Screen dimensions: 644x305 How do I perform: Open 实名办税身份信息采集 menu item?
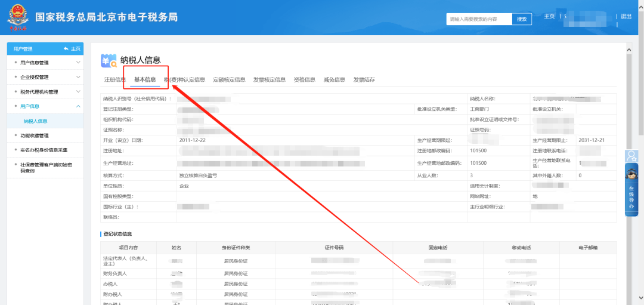[x=44, y=150]
